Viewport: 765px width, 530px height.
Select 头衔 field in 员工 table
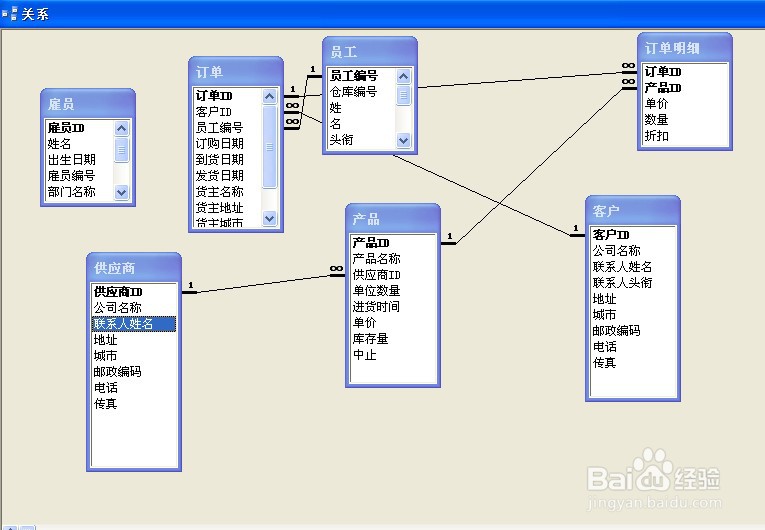coord(362,140)
